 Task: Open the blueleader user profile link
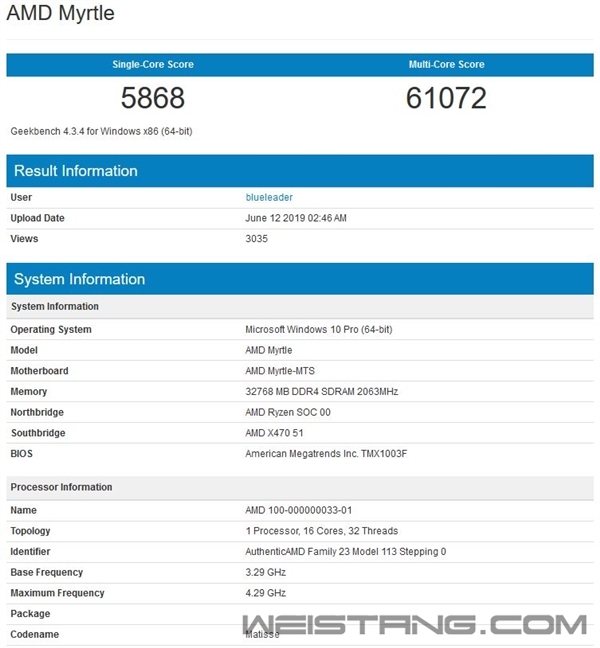coord(269,197)
